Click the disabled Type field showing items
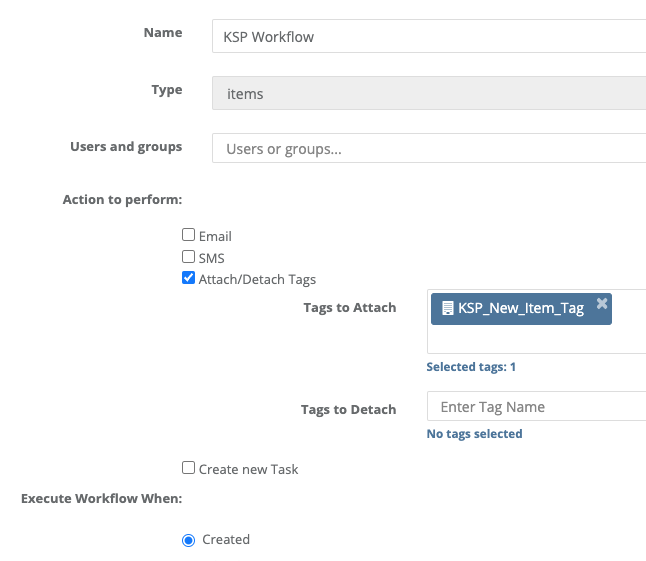 click(x=428, y=94)
